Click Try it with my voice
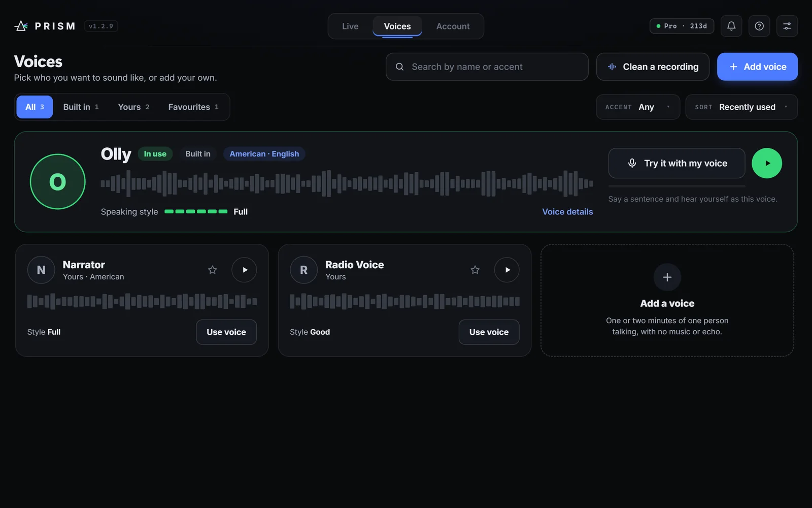This screenshot has height=508, width=812. pyautogui.click(x=676, y=163)
